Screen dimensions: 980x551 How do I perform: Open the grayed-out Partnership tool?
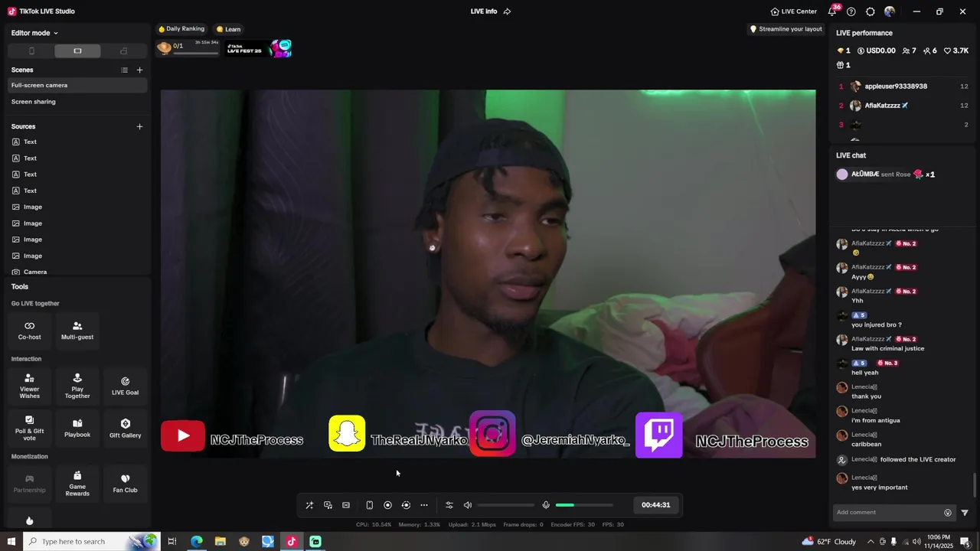click(29, 483)
